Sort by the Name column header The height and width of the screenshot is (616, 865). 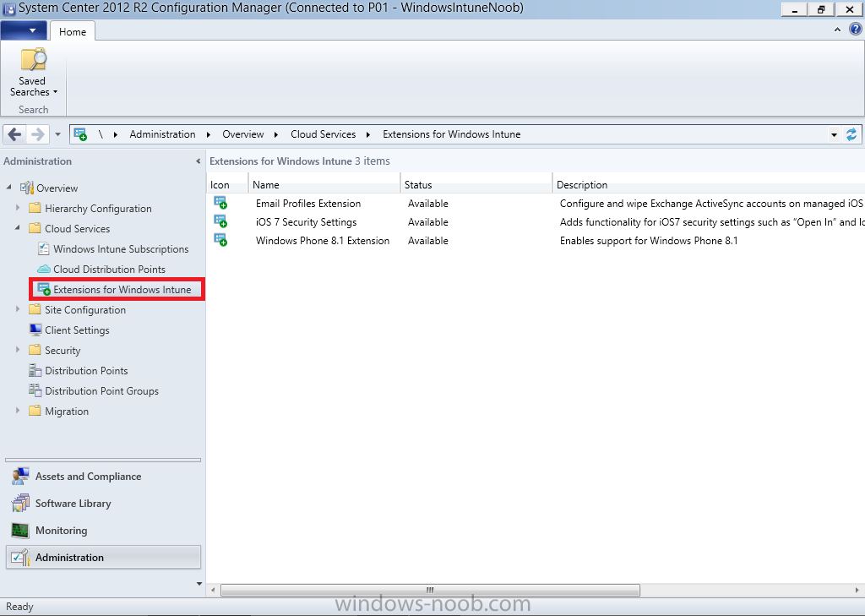point(324,185)
